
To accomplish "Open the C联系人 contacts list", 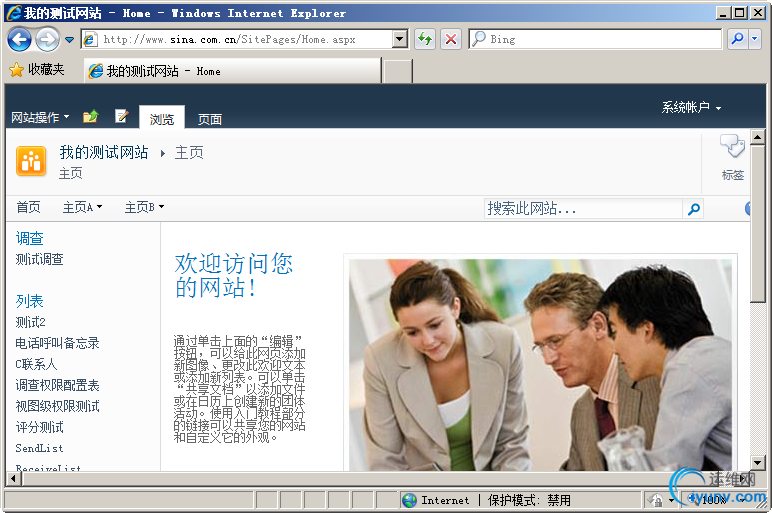I will point(36,364).
